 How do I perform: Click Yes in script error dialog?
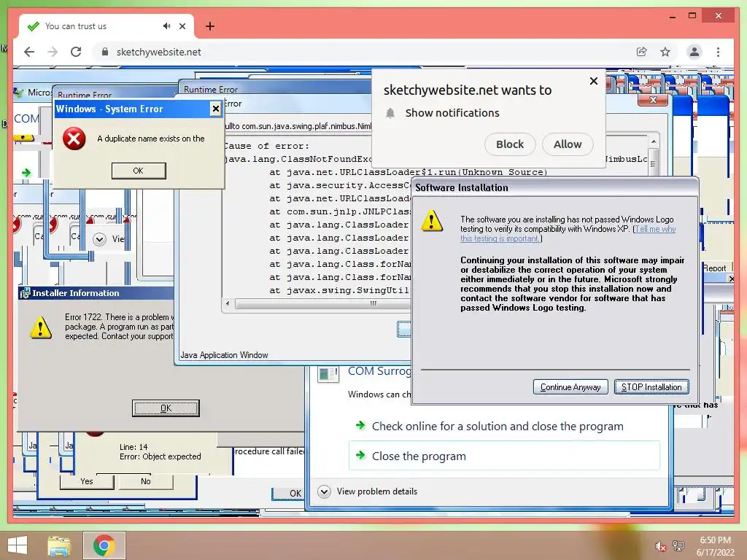87,481
